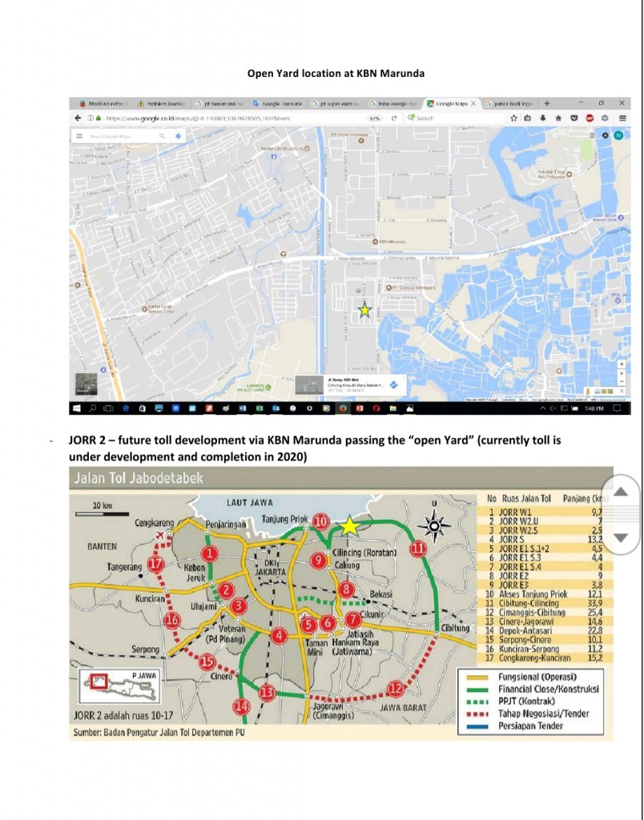
Task: Switch to the toba energi tab
Action: (x=392, y=103)
